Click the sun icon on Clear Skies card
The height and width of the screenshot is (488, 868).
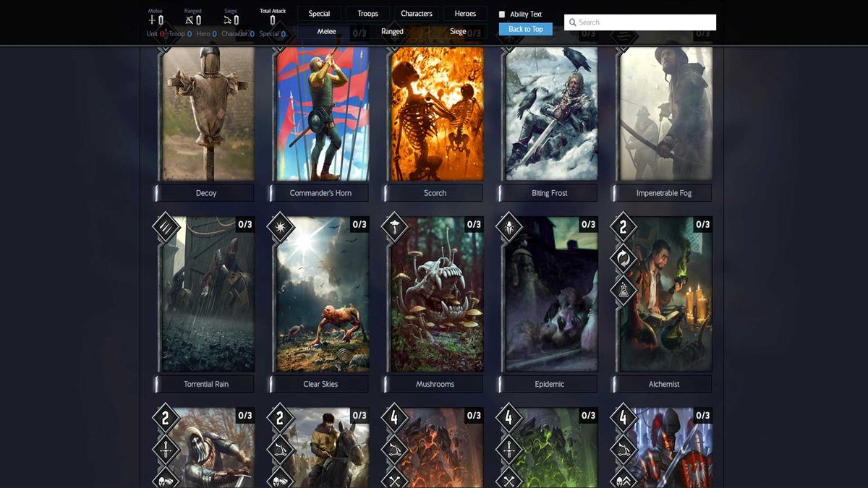[x=280, y=227]
